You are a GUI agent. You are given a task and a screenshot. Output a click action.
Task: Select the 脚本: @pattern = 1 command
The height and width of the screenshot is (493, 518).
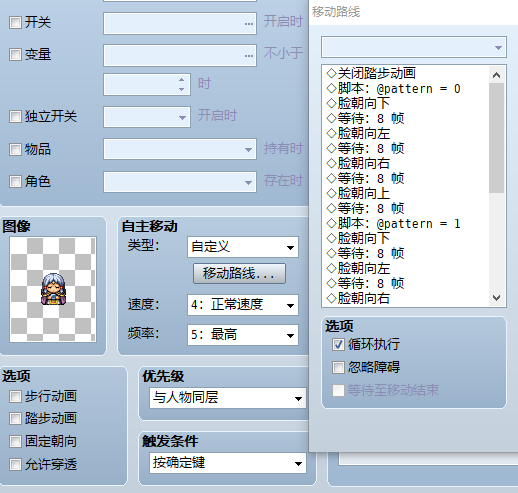pos(394,223)
